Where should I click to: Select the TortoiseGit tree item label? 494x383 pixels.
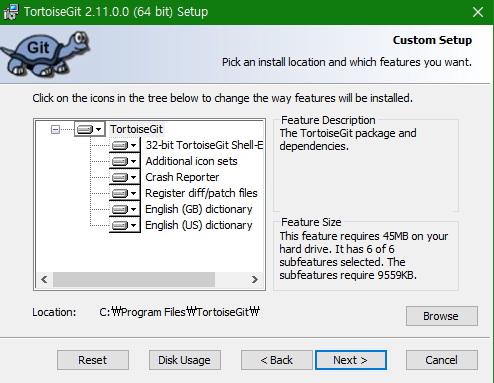click(x=136, y=129)
